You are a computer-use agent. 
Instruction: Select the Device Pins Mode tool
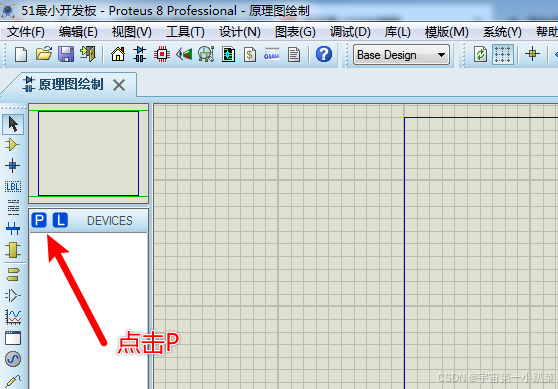click(x=13, y=295)
